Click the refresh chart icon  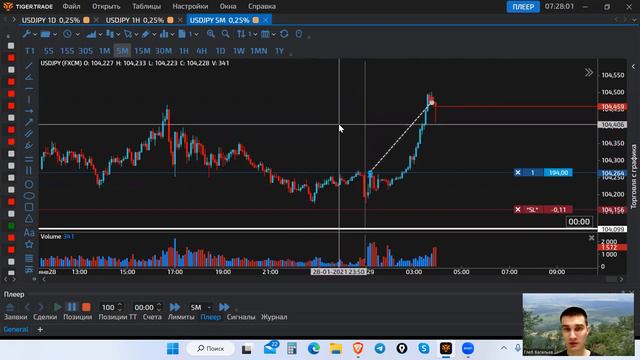coord(284,34)
